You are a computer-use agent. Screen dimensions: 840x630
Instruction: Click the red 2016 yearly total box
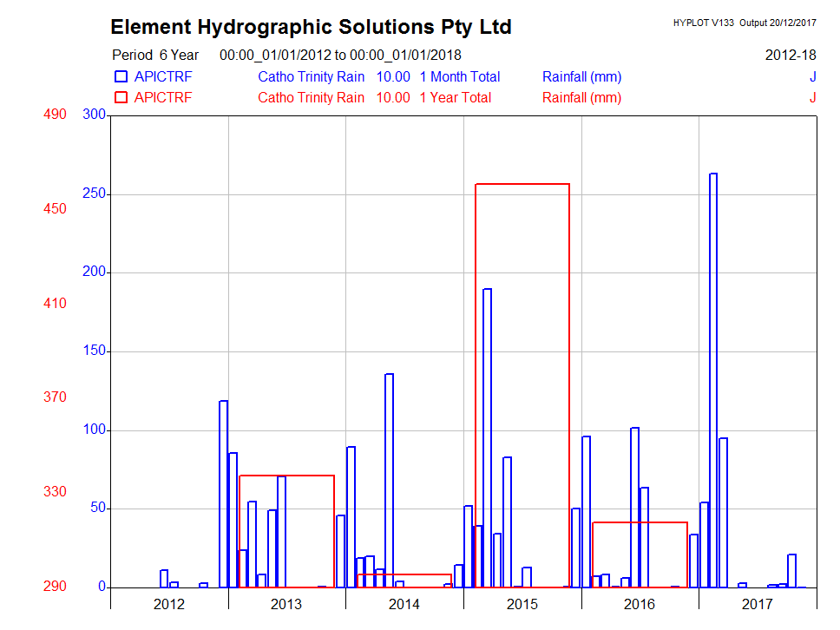(640, 523)
